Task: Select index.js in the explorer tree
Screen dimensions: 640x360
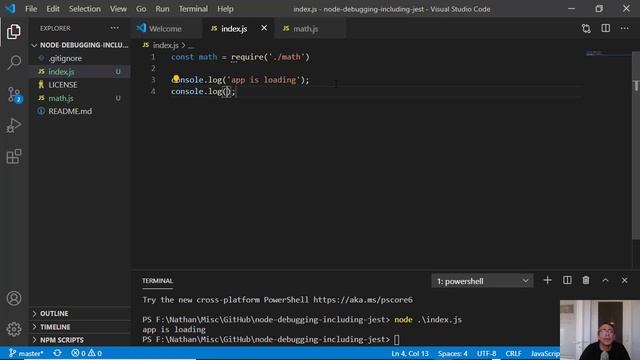Action: click(x=80, y=71)
